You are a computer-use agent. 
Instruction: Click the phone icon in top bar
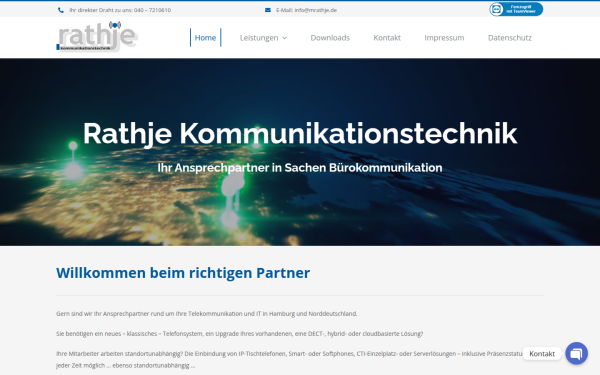[x=61, y=10]
